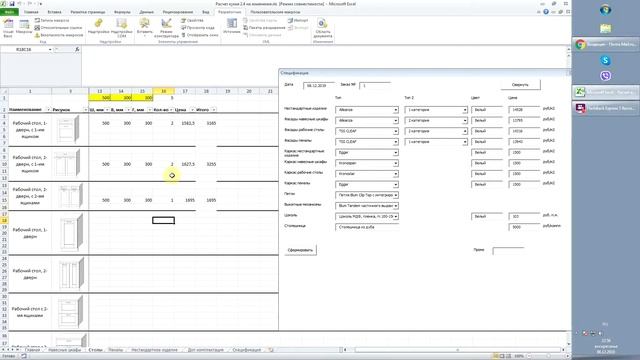The height and width of the screenshot is (360, 640).
Task: Open the XML Source pane
Action: tap(231, 26)
